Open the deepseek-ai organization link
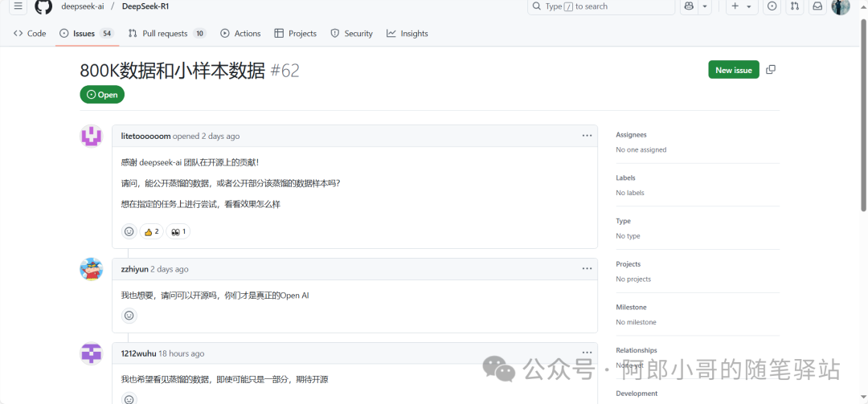Screen dimensions: 868x404 [83, 6]
